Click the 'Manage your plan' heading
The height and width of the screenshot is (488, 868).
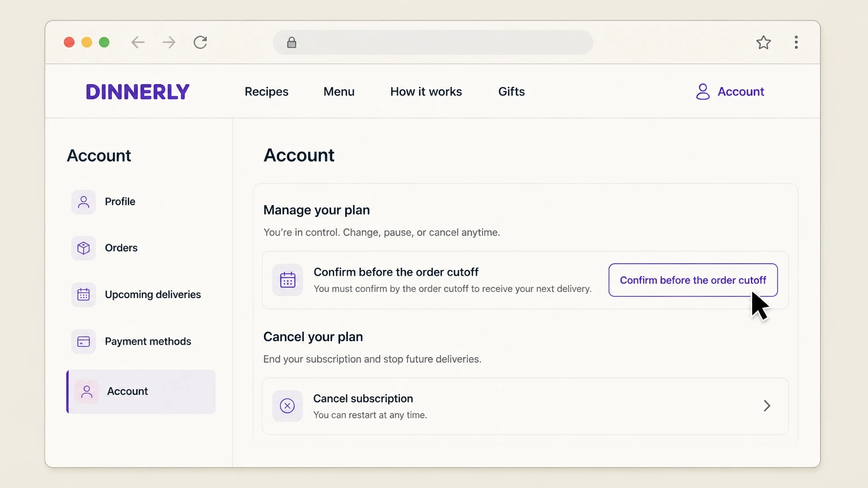pos(316,210)
